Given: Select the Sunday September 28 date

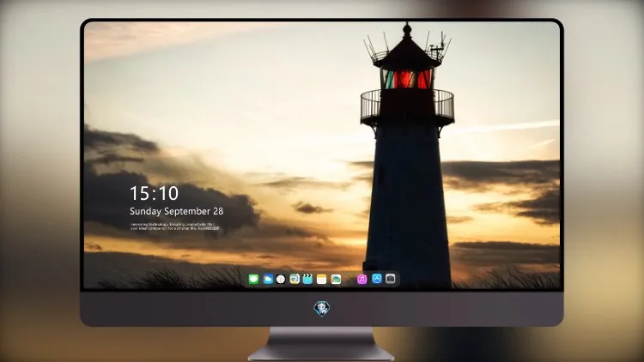Looking at the screenshot, I should (x=177, y=211).
